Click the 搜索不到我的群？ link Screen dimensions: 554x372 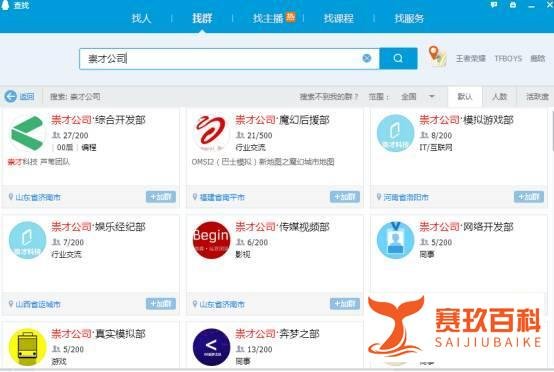pos(329,96)
